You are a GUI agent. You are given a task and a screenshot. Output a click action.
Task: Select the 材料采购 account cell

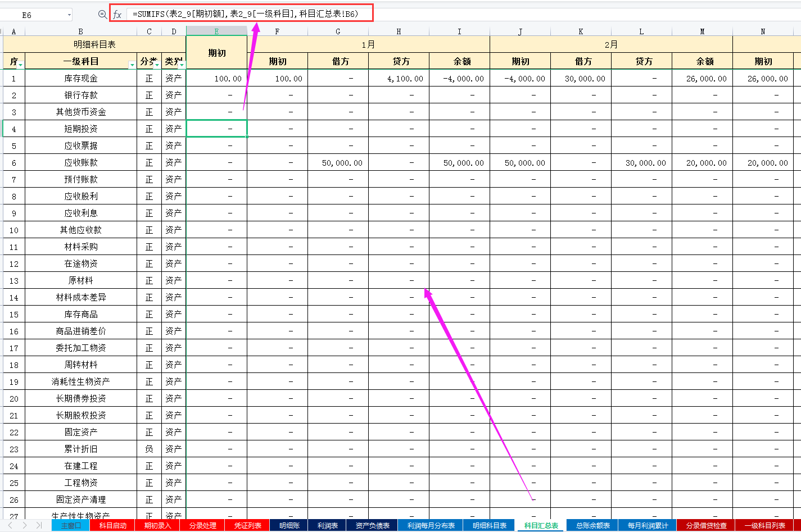[x=81, y=247]
